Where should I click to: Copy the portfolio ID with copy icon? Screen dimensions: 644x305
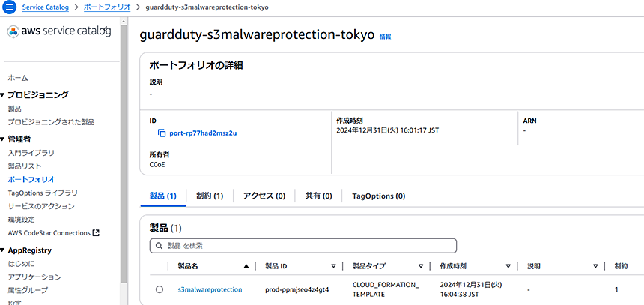(162, 133)
